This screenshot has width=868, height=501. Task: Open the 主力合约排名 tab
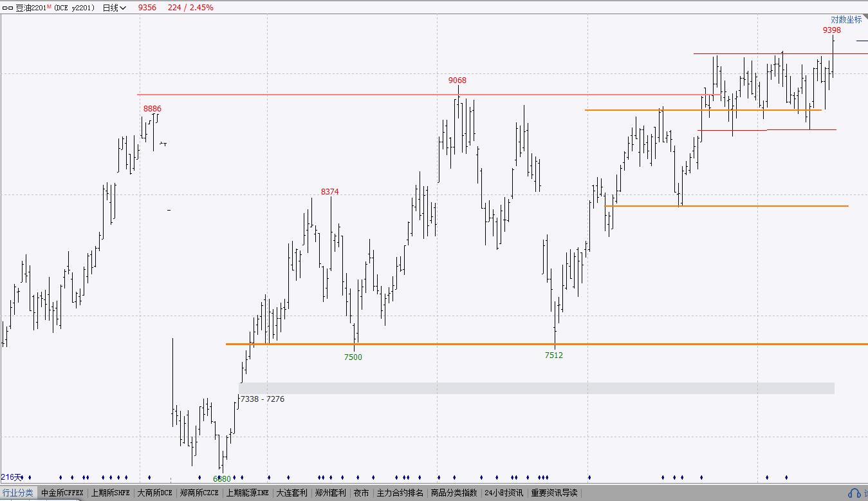point(400,493)
